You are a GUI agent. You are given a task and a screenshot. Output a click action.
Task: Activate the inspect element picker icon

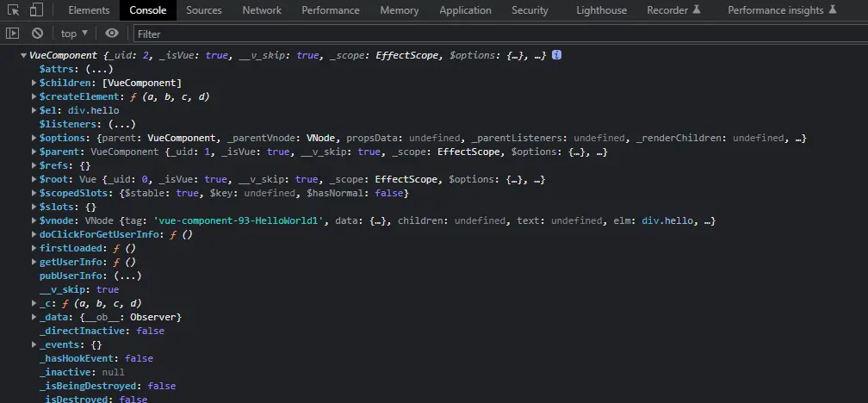tap(14, 10)
